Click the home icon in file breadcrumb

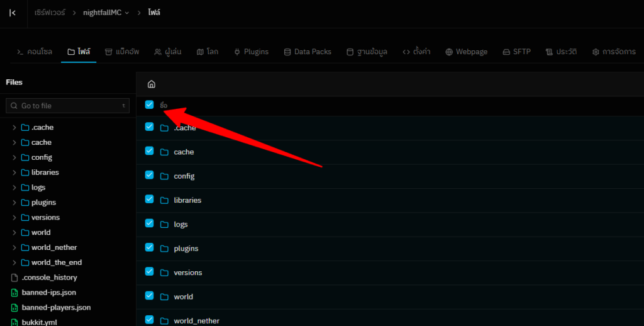(x=151, y=84)
